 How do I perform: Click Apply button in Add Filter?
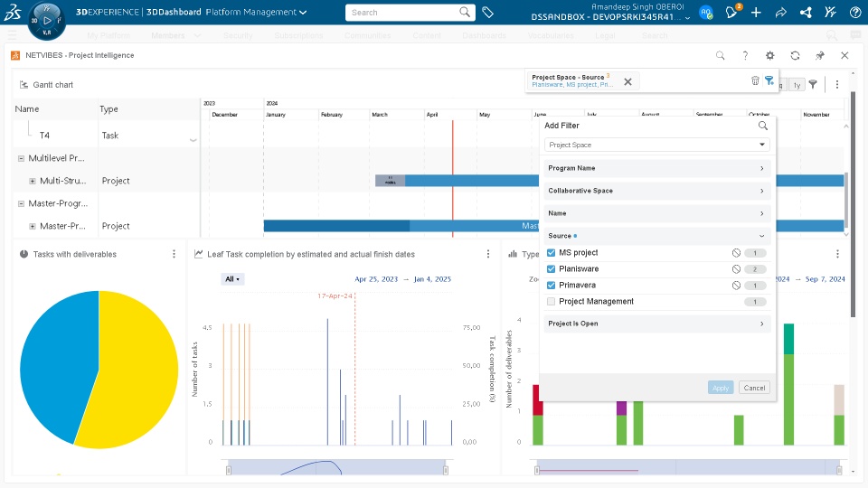point(721,388)
